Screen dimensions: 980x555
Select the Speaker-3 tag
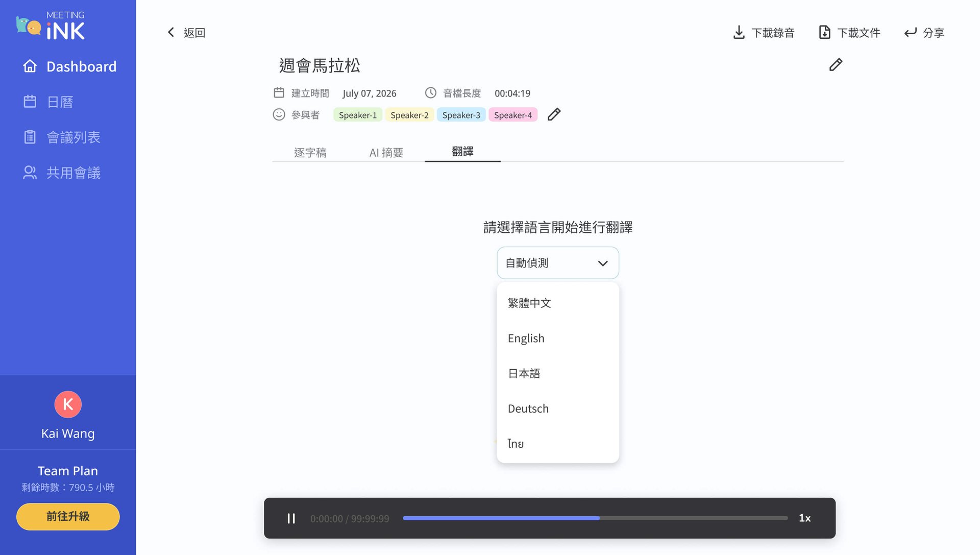[461, 115]
